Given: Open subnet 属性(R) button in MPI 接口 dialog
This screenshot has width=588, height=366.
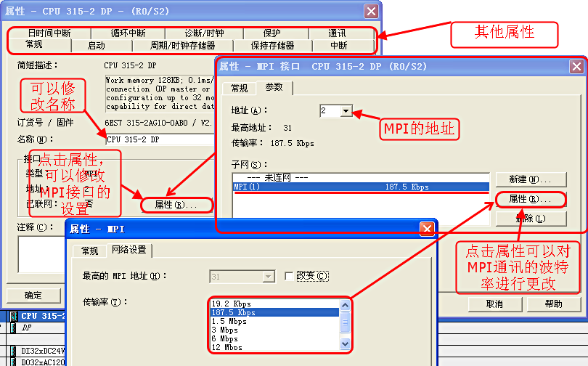Looking at the screenshot, I should [x=531, y=199].
